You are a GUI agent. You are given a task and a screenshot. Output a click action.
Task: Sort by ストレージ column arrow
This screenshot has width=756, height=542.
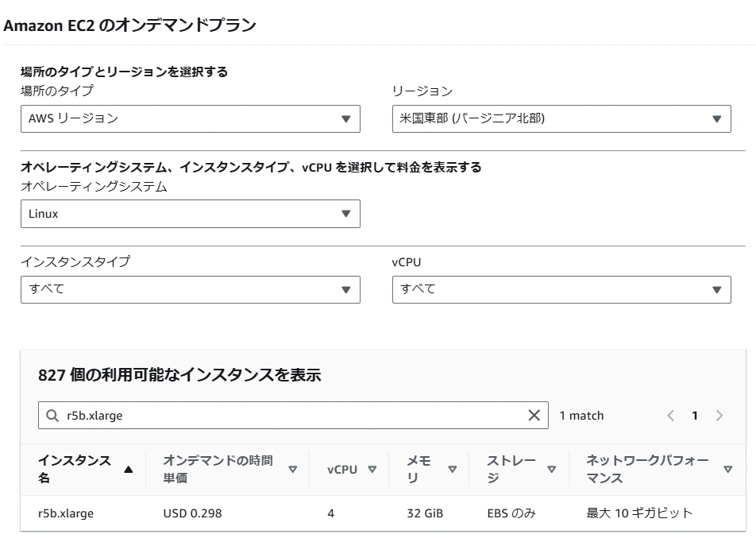pos(552,470)
